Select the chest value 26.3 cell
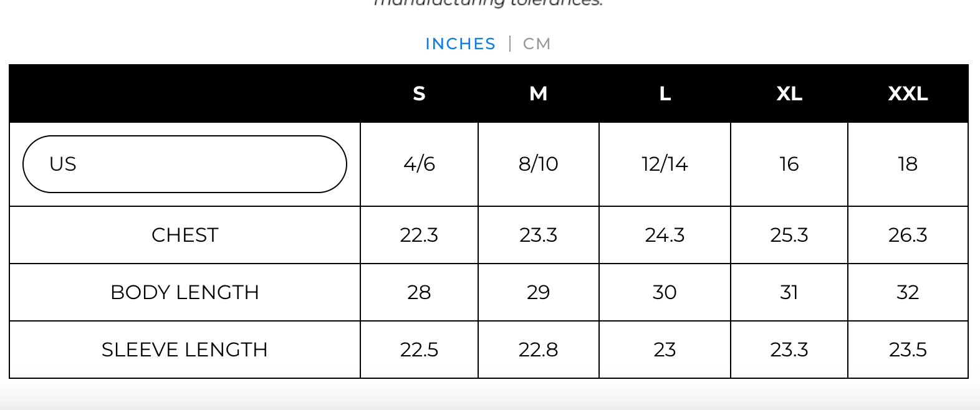The image size is (980, 410). [x=908, y=235]
